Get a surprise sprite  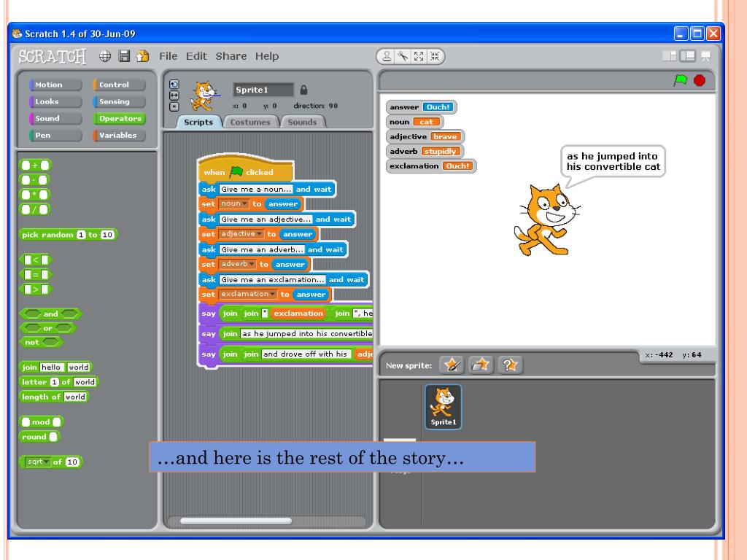click(510, 365)
